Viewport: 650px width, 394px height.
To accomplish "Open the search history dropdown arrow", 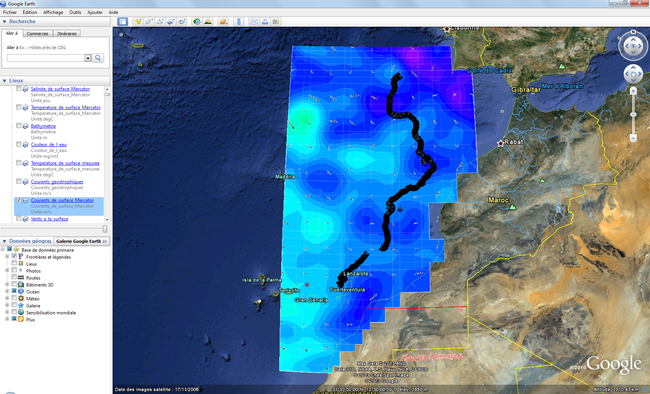I will point(88,58).
